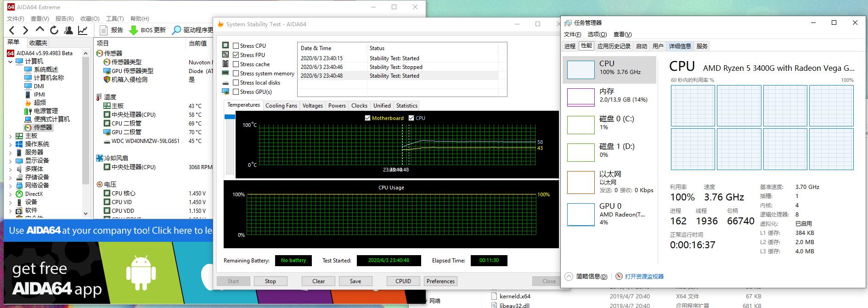Uncheck the Stress FPU checkbox
868x308 pixels.
coord(236,55)
